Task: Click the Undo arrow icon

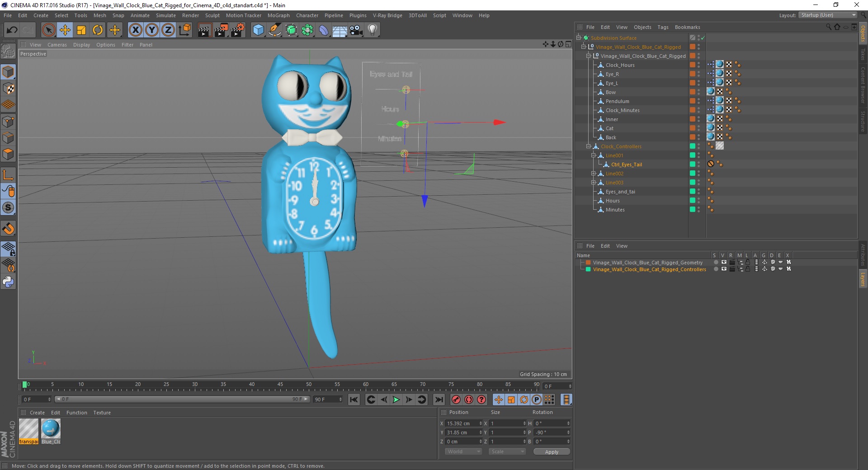Action: pos(12,30)
